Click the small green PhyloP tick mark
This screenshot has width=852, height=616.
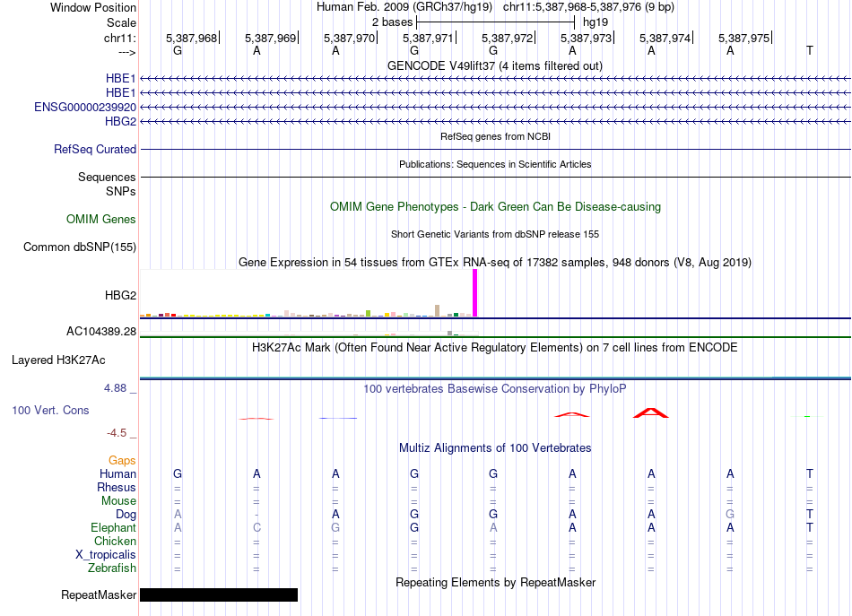pyautogui.click(x=807, y=416)
